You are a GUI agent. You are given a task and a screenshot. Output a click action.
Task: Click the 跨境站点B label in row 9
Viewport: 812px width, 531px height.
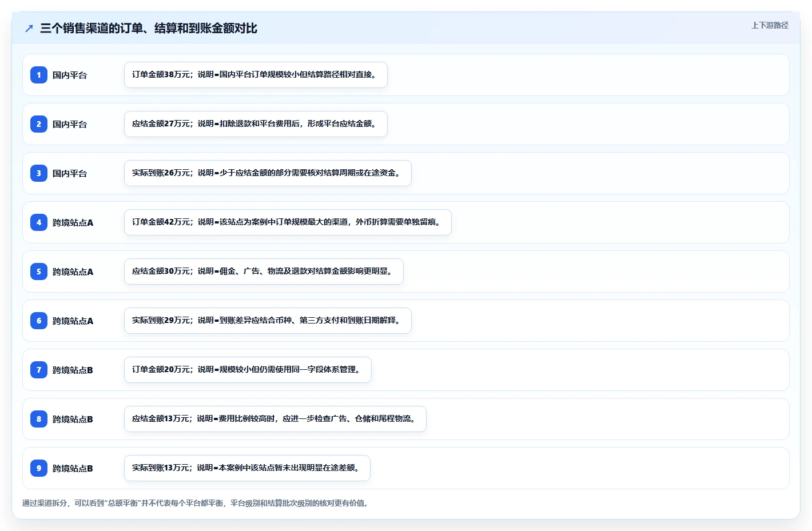coord(73,468)
